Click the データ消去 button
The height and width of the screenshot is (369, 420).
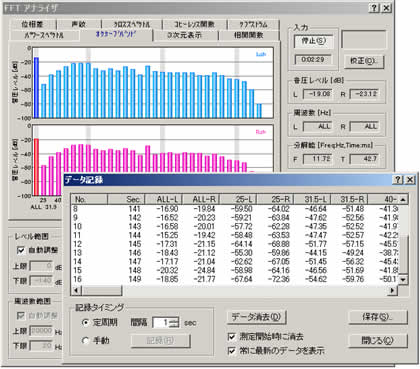[x=257, y=317]
